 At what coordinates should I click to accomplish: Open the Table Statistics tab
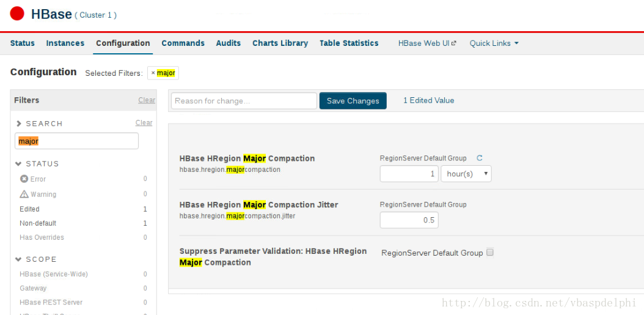coord(349,43)
